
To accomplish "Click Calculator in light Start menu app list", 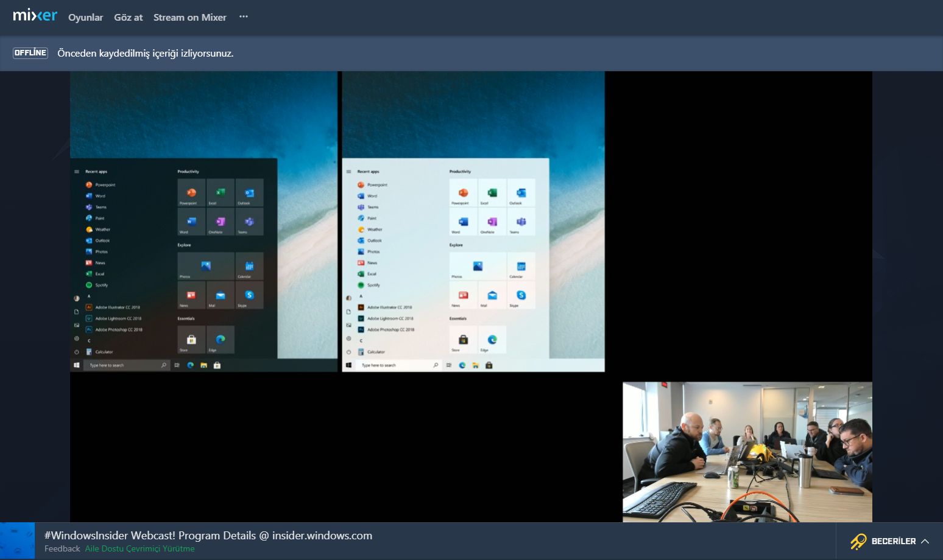I will (x=371, y=352).
